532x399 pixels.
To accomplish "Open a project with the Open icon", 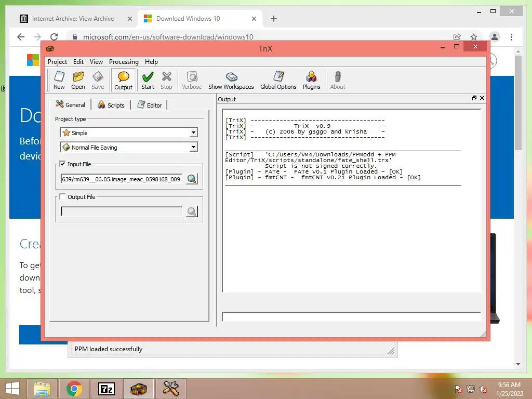I will pos(78,80).
